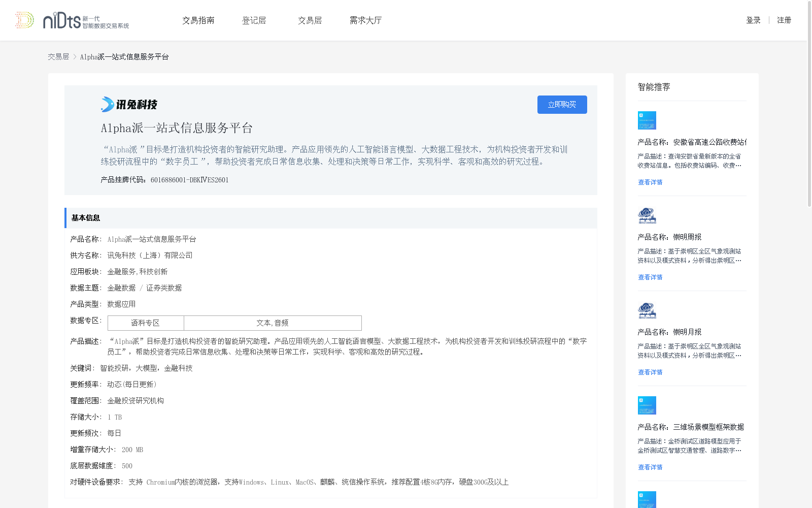Click the 产品名称 崇明周报 title
This screenshot has width=812, height=508.
coord(670,237)
